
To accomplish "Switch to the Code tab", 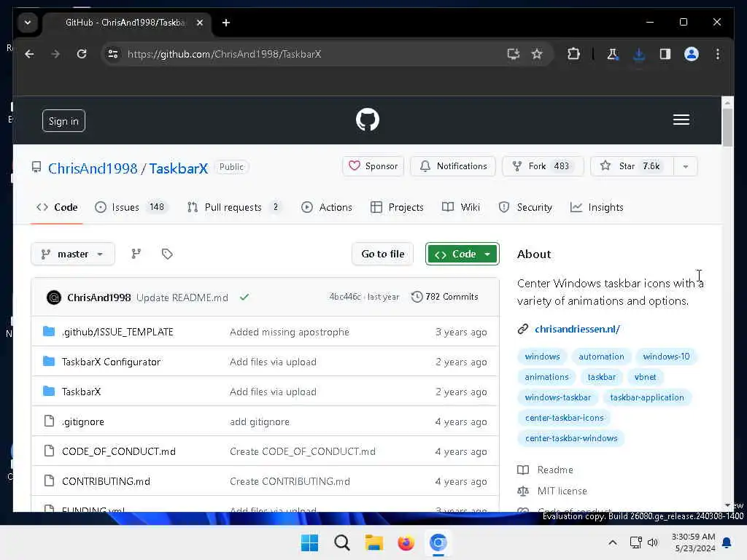I will pos(57,207).
